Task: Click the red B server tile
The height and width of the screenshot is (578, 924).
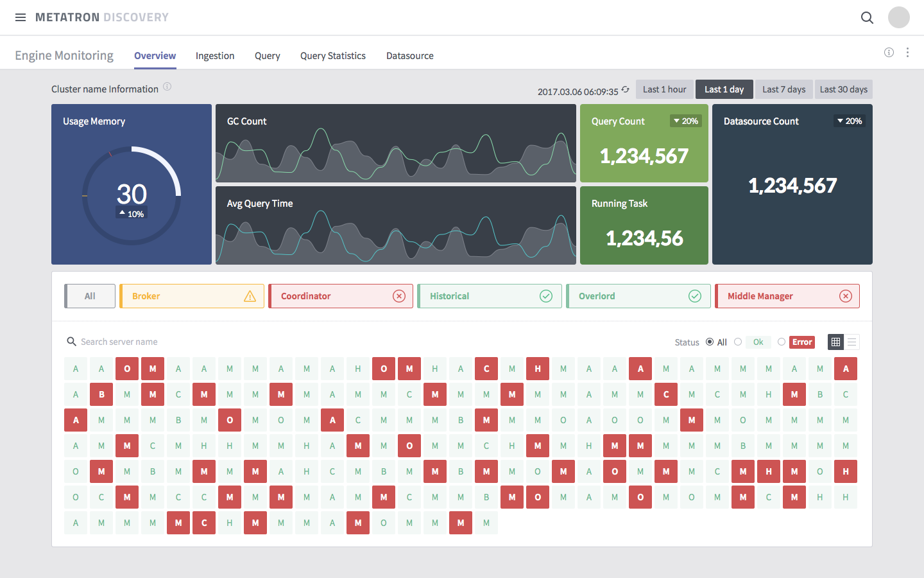Action: (101, 394)
